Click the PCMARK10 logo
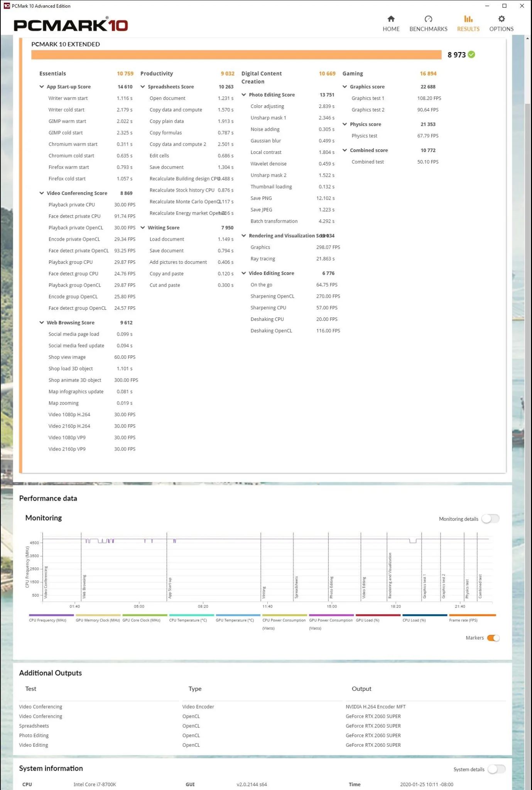This screenshot has width=532, height=790. click(x=71, y=25)
